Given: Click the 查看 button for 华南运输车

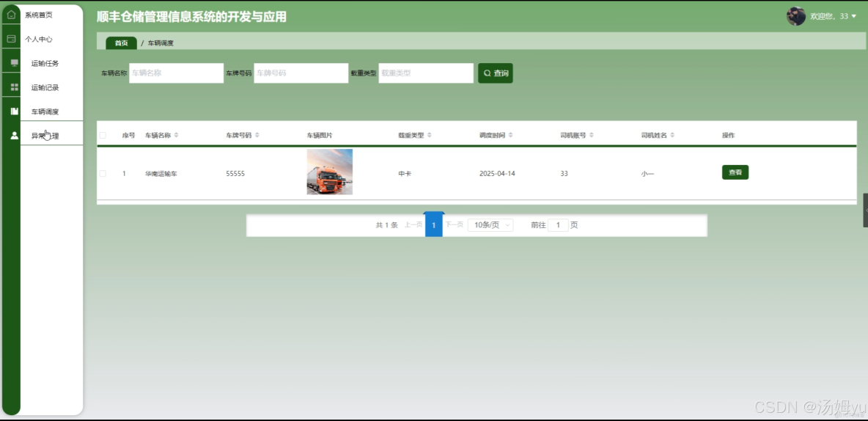Looking at the screenshot, I should click(x=735, y=172).
